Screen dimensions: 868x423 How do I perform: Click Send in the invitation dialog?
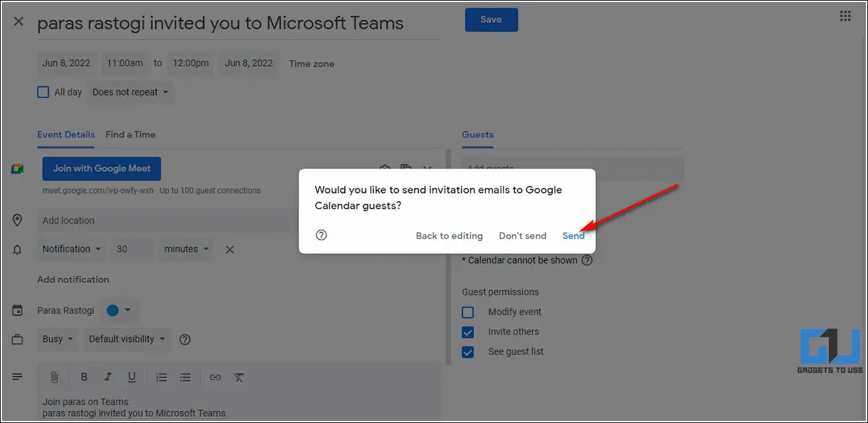574,235
